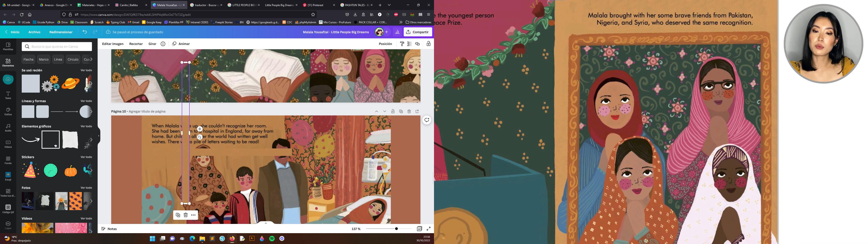This screenshot has height=244, width=868.
Task: Open the Elementos sidebar panel
Action: (8, 63)
